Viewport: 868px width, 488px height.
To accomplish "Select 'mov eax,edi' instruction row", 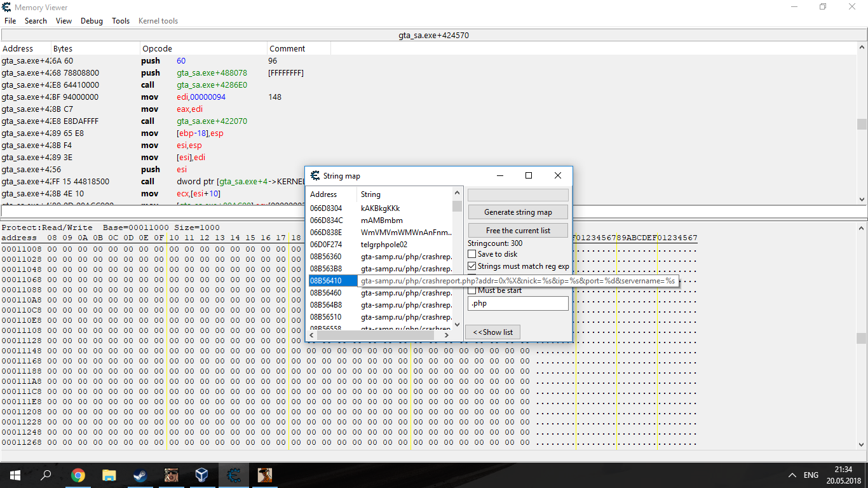I will 428,109.
